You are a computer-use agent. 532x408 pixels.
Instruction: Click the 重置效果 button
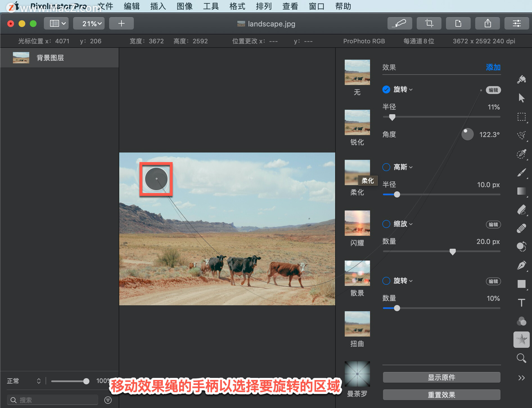441,395
